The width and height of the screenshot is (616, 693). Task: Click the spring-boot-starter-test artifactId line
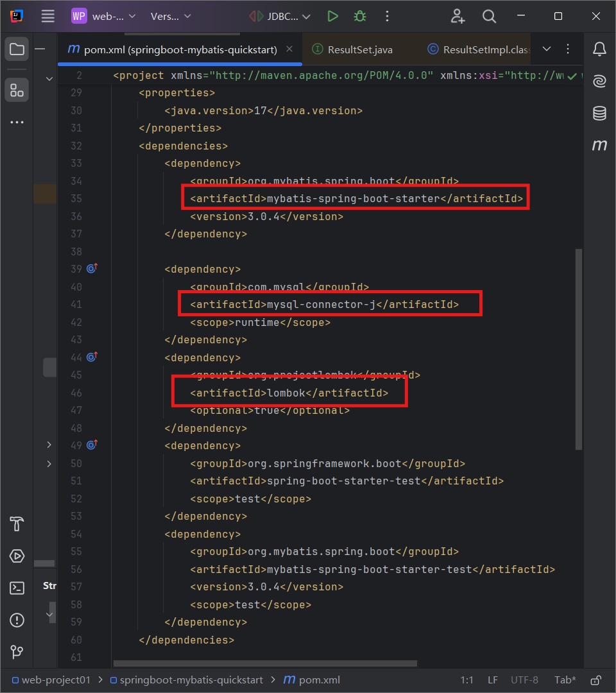click(x=347, y=481)
